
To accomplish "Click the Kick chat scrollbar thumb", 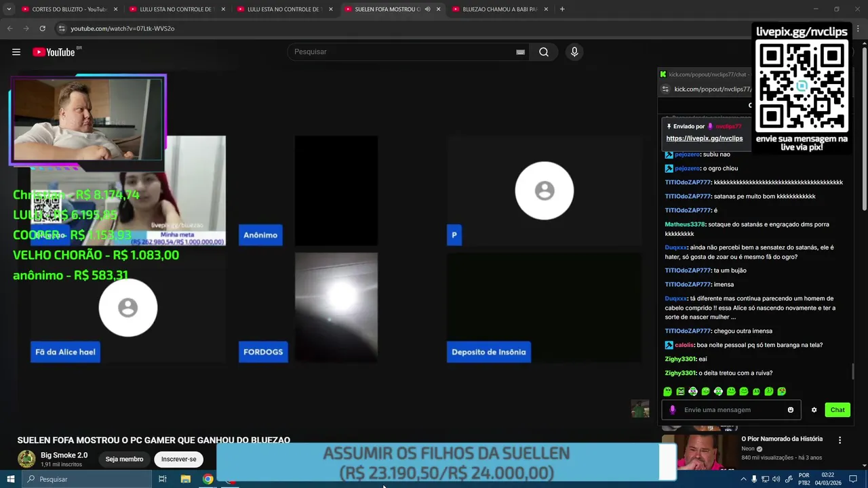I will [x=853, y=371].
